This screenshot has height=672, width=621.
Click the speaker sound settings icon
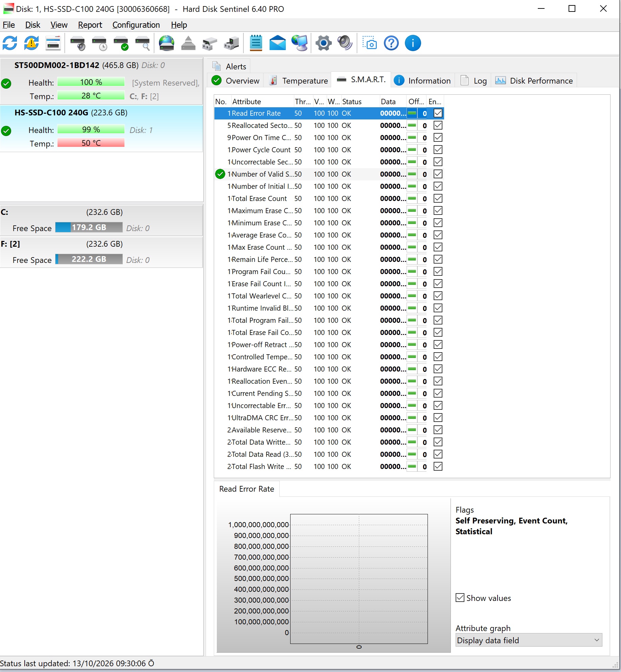pyautogui.click(x=345, y=43)
